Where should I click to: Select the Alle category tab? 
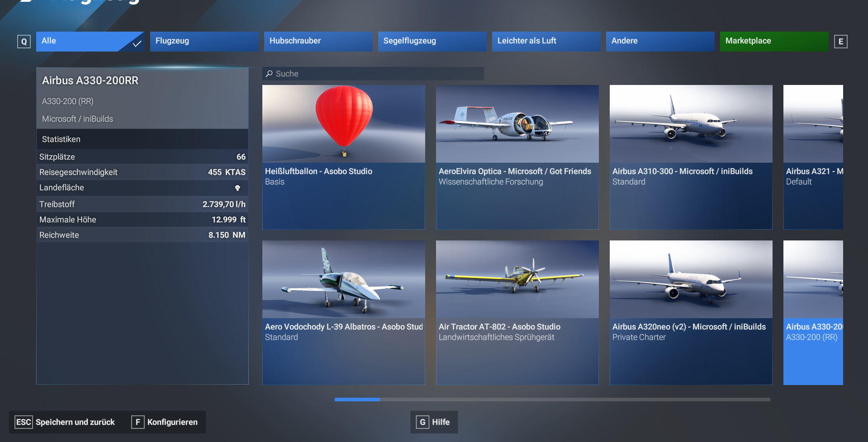[90, 42]
